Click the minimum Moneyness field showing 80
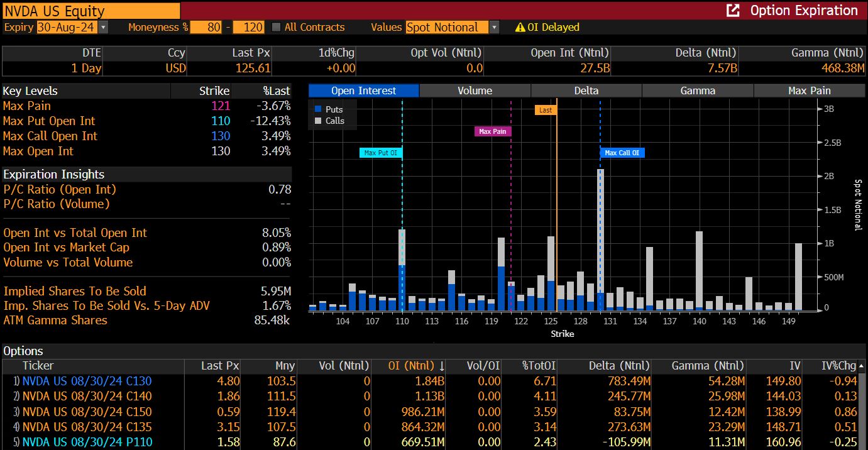Image resolution: width=868 pixels, height=450 pixels. coord(205,28)
